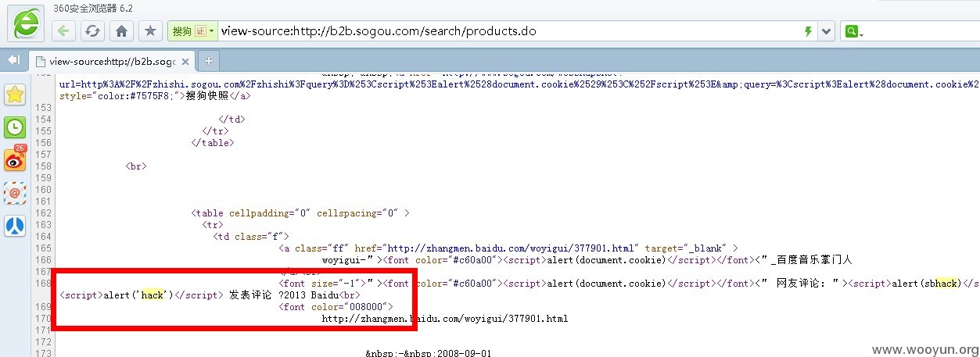Click the <br> tag on line 158

click(x=136, y=166)
